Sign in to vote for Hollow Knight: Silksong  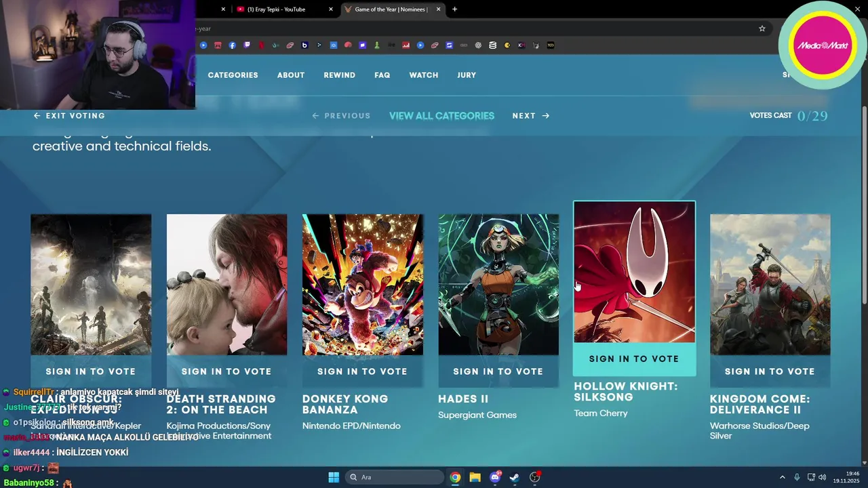(634, 359)
